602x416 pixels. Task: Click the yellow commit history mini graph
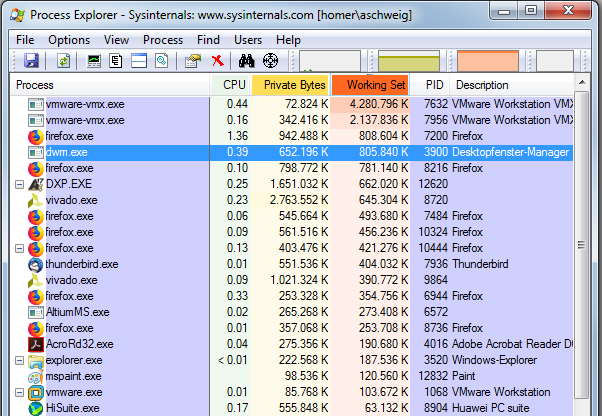pos(408,61)
